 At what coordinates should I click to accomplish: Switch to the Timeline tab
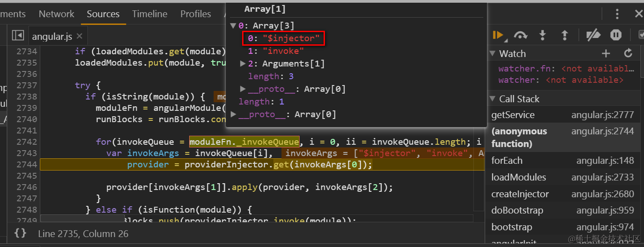(x=150, y=14)
